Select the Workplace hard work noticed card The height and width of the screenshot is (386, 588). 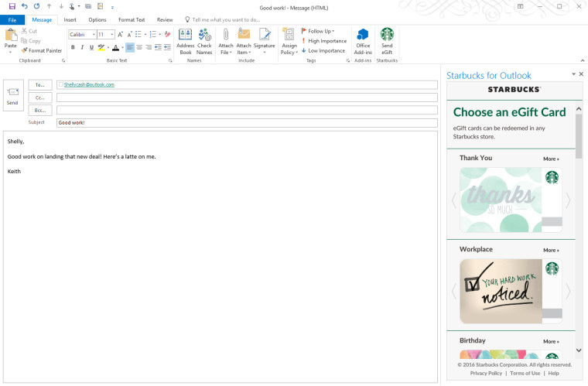(511, 291)
